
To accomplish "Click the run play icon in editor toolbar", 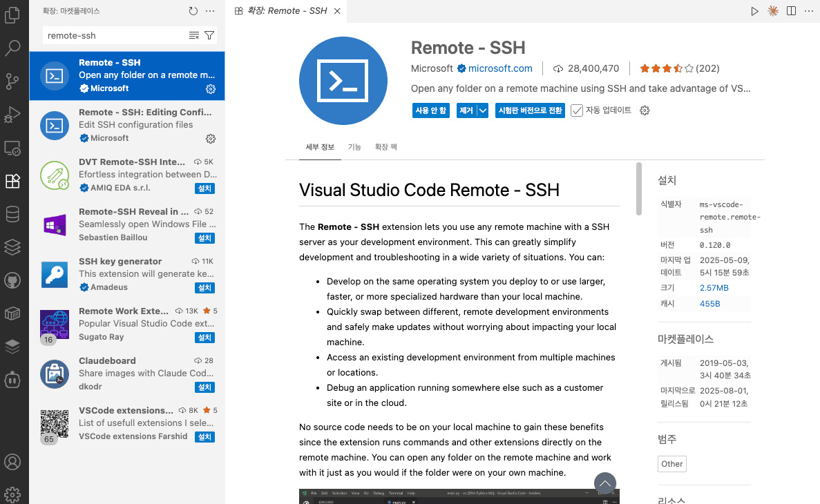I will pos(754,11).
